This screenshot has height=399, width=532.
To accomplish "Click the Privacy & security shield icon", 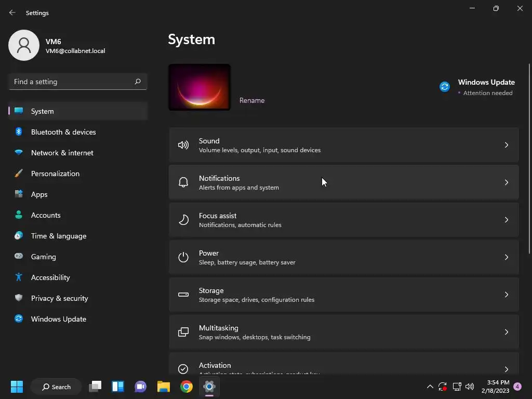I will (x=19, y=298).
